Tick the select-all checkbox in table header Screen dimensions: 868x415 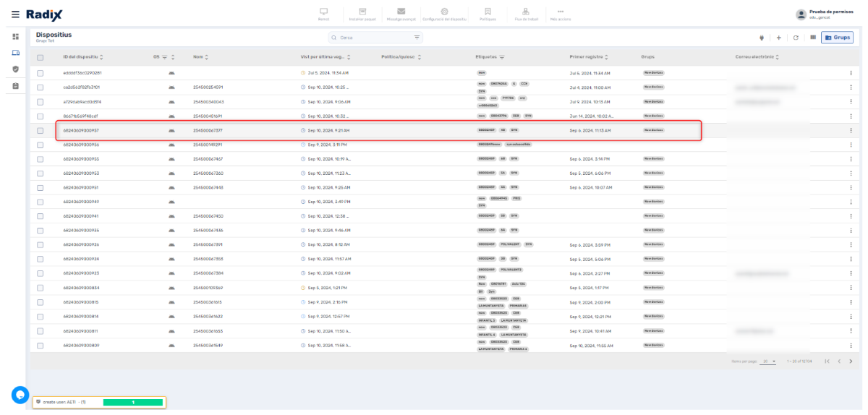[x=41, y=57]
